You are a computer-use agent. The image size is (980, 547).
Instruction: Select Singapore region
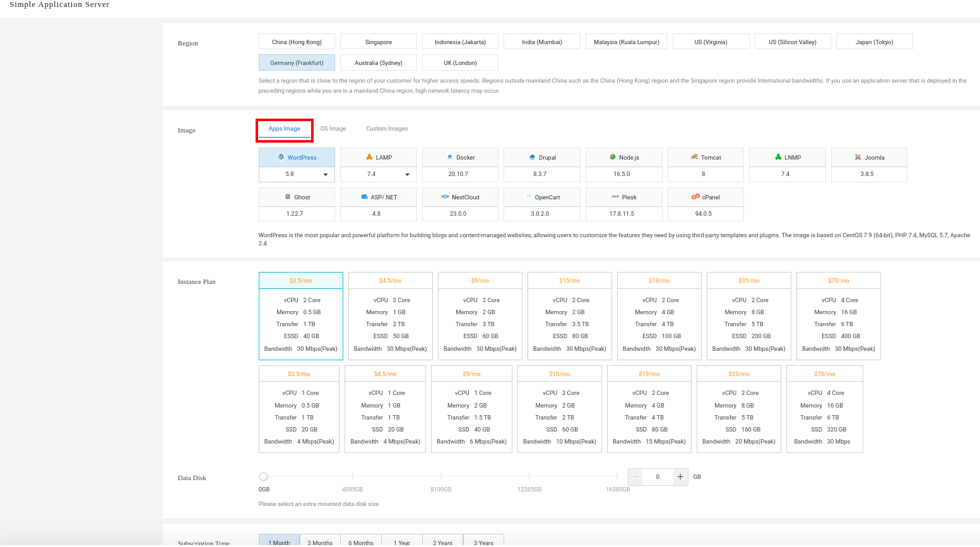379,42
